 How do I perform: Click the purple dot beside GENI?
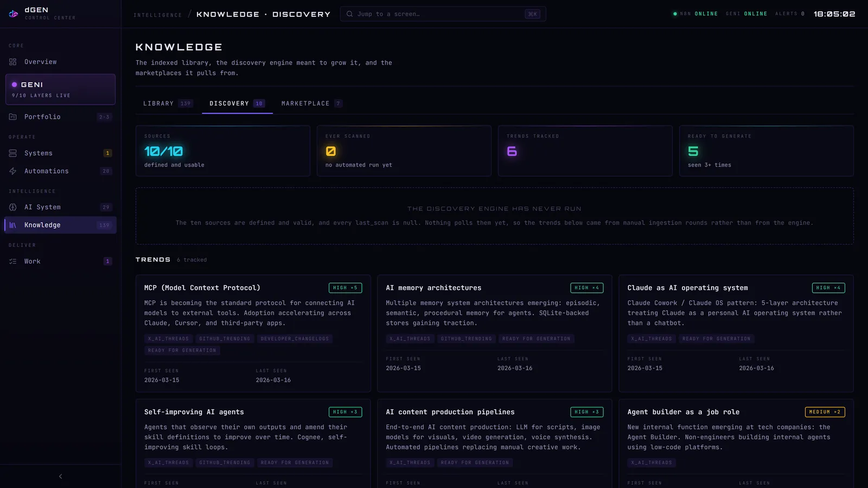tap(15, 85)
